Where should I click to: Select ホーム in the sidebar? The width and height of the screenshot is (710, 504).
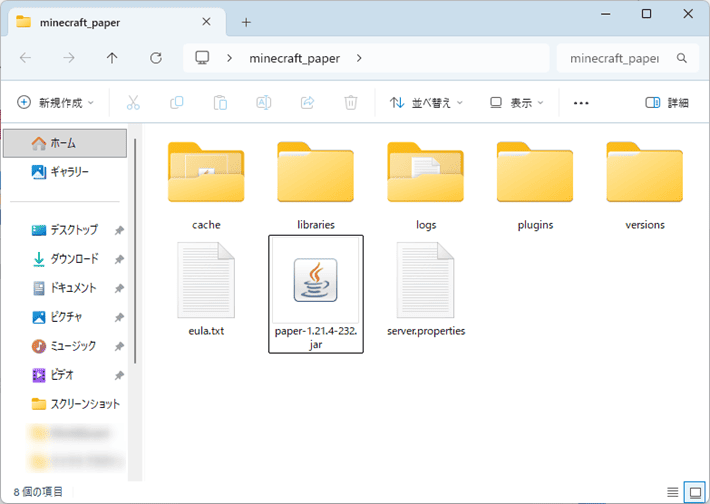click(65, 143)
